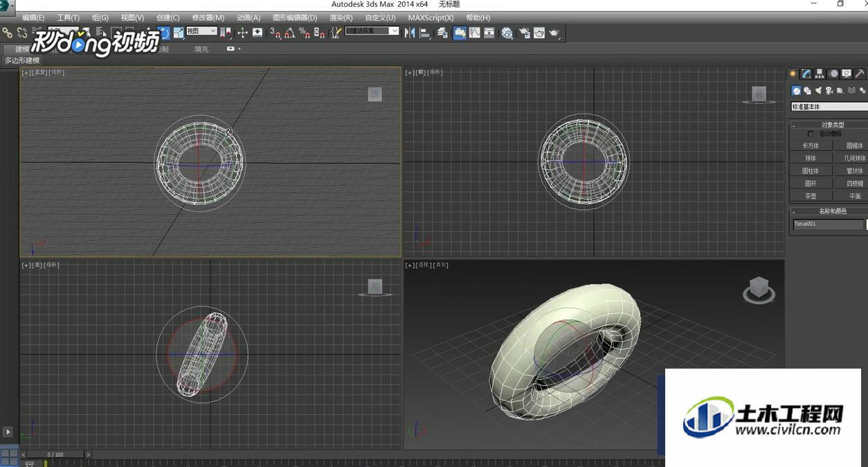Open the Curve Editor
Image resolution: width=868 pixels, height=467 pixels.
[x=474, y=33]
